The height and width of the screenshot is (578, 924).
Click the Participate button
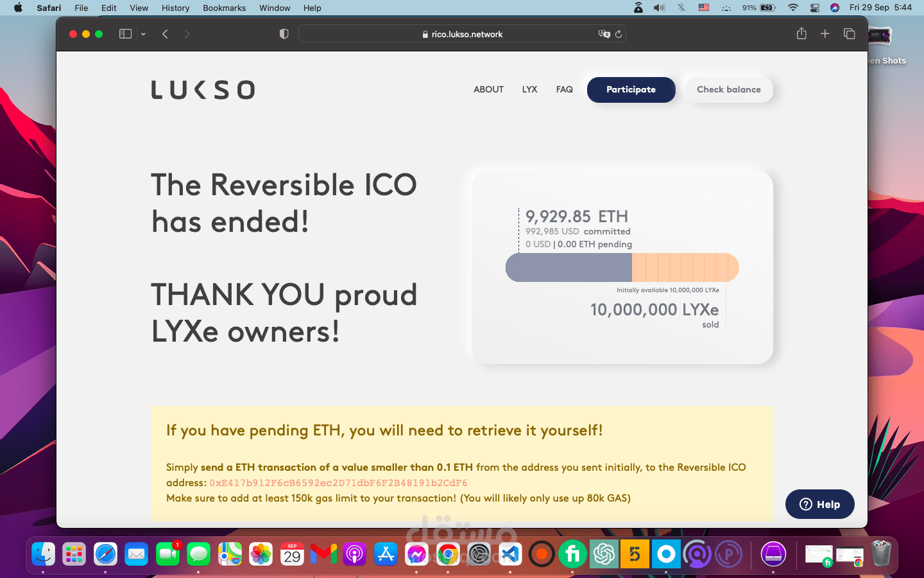631,89
